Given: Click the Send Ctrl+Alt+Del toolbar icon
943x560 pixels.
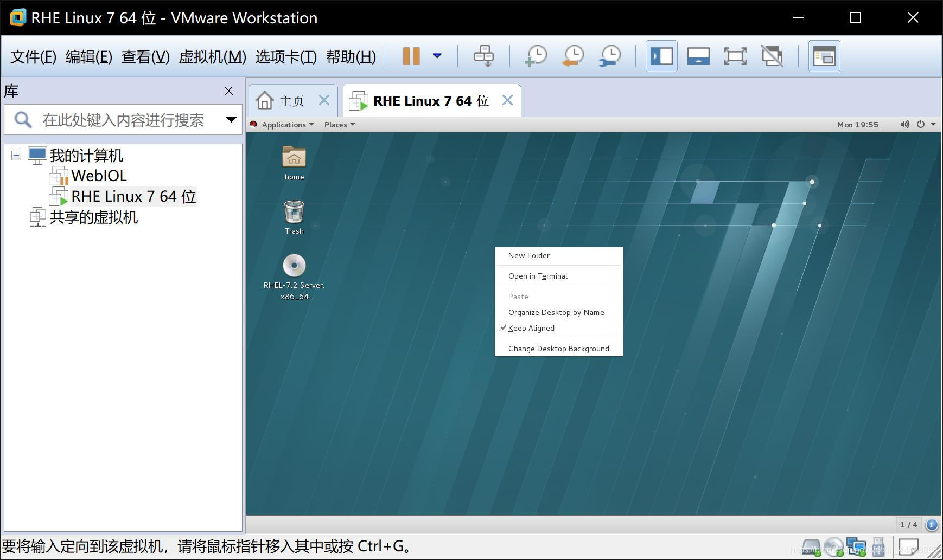Looking at the screenshot, I should coord(483,56).
